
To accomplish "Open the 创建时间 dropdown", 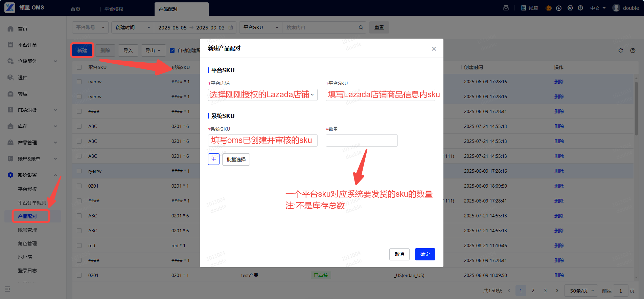I will (x=133, y=27).
